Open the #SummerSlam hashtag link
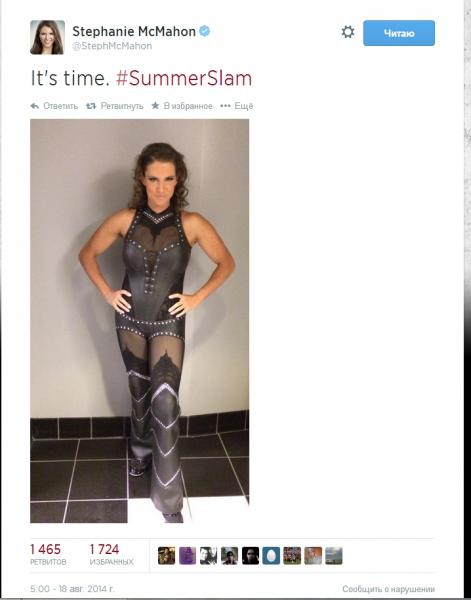The width and height of the screenshot is (471, 600). [x=184, y=78]
